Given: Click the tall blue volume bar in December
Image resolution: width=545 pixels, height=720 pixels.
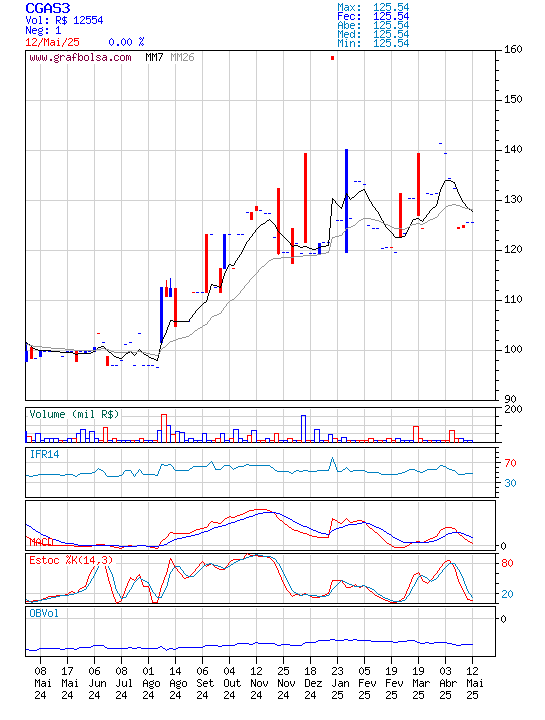Looking at the screenshot, I should click(303, 428).
